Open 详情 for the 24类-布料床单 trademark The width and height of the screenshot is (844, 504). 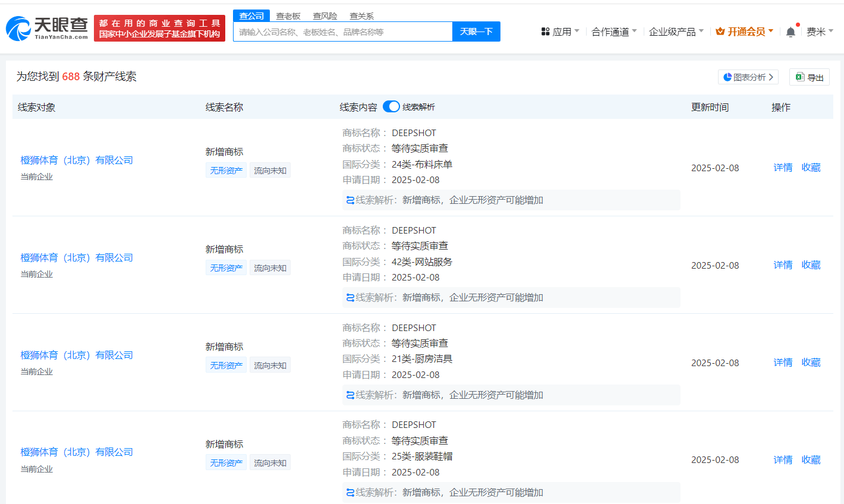783,168
